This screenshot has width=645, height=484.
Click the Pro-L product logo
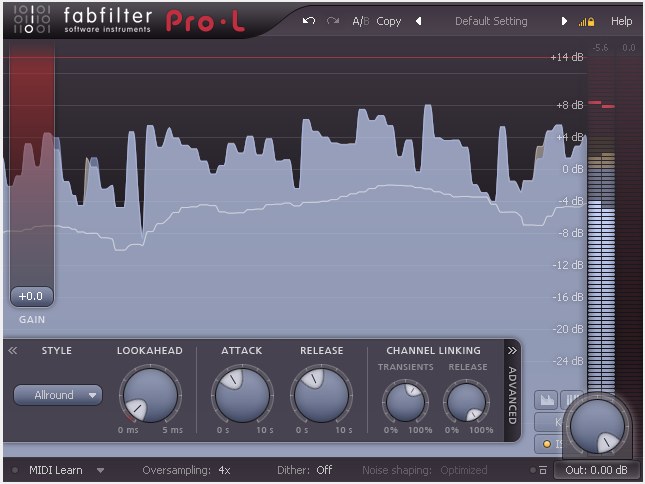pos(205,21)
